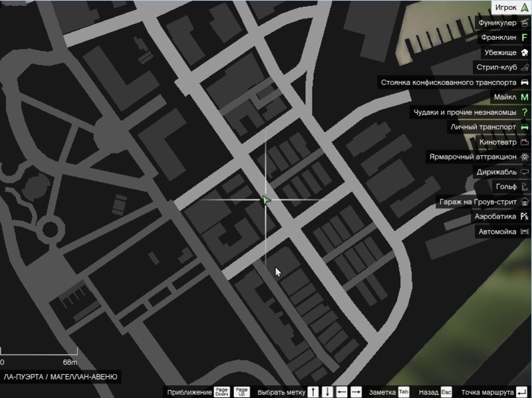Viewport: 532px width, 398px height.
Task: Select next marker with down arrow key
Action: click(x=327, y=392)
